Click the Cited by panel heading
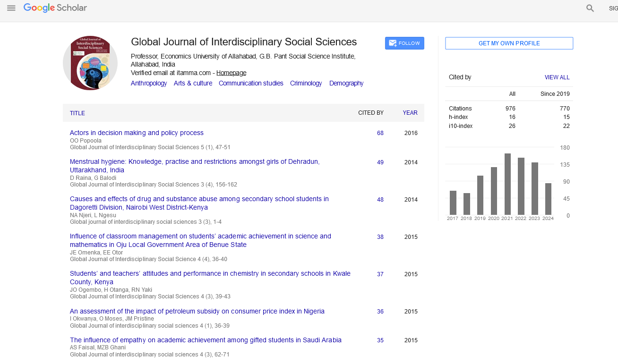This screenshot has height=364, width=618. pos(460,77)
